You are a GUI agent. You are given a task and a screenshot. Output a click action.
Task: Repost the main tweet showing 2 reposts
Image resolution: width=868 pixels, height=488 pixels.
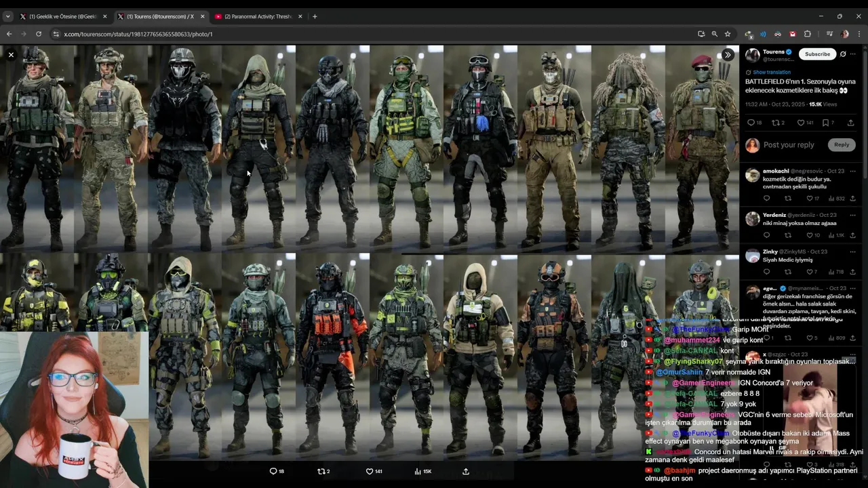coord(776,123)
